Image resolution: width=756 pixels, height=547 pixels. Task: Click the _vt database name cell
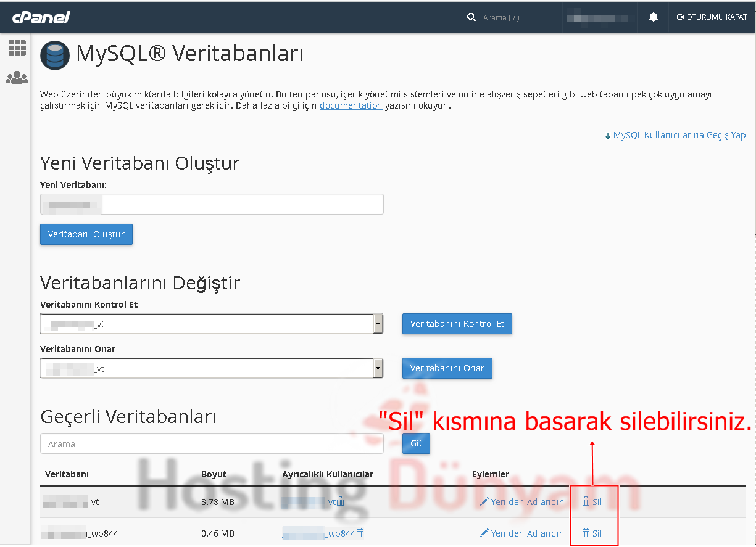71,502
